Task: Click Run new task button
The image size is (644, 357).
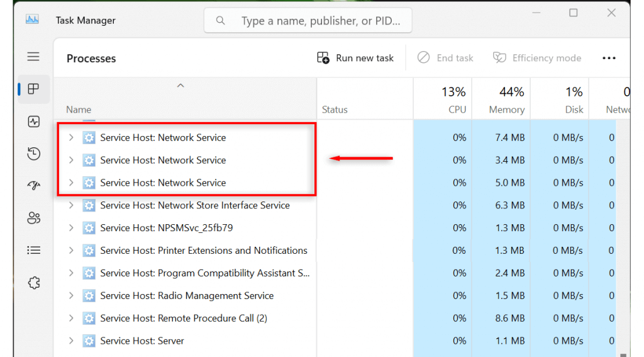Action: (355, 58)
